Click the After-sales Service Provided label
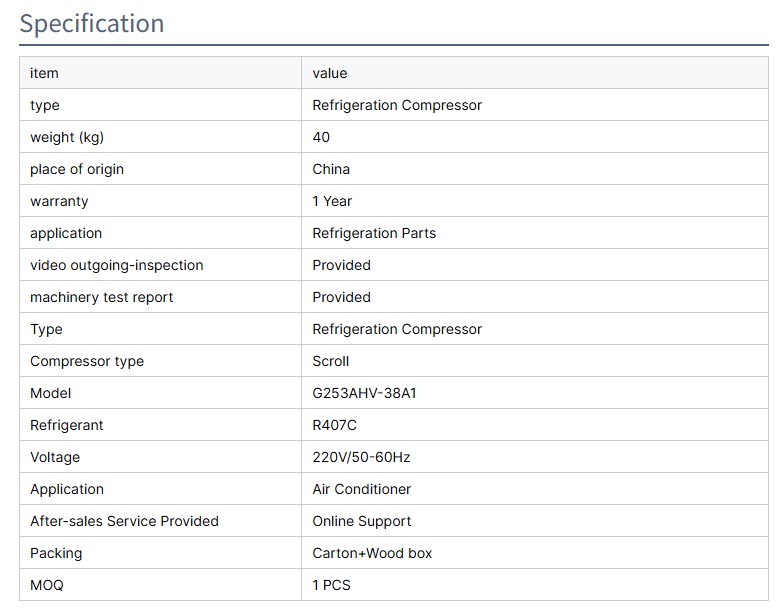 click(x=124, y=521)
